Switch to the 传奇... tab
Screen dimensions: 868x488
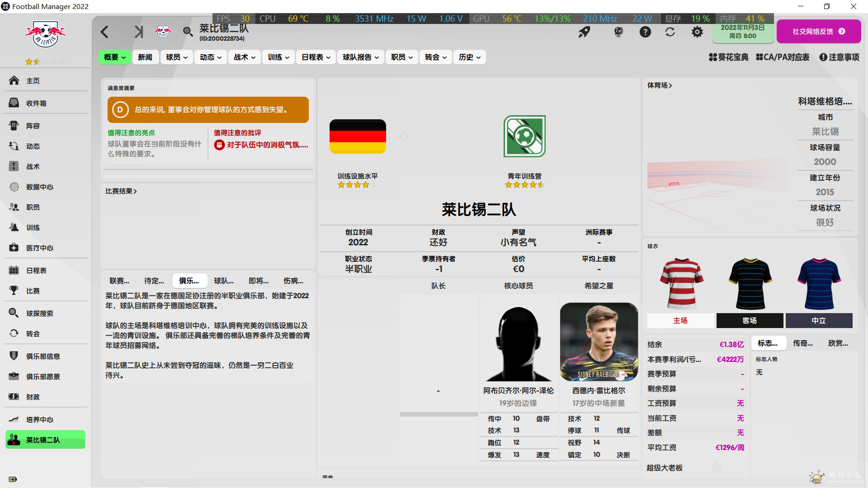click(x=803, y=343)
